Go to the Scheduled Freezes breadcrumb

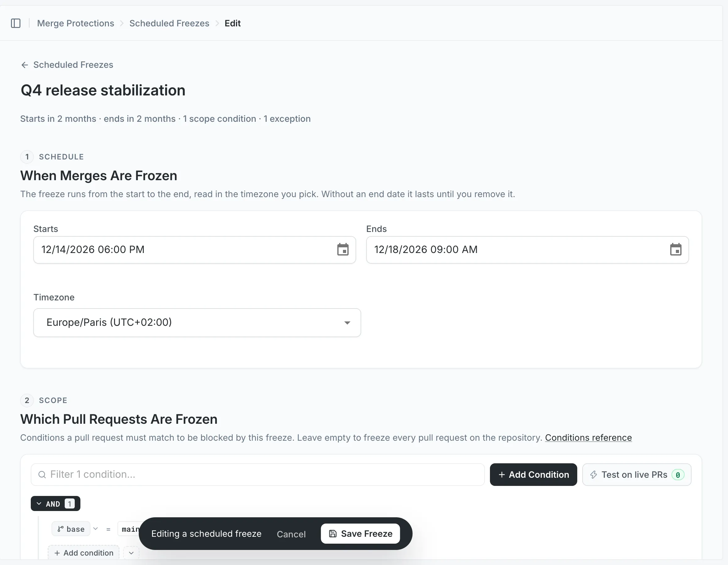pyautogui.click(x=169, y=23)
